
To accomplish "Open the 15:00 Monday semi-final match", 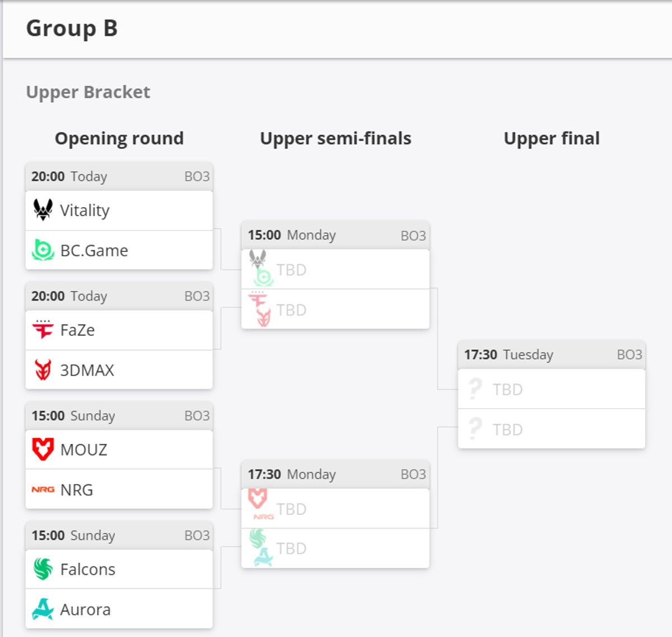I will point(335,235).
